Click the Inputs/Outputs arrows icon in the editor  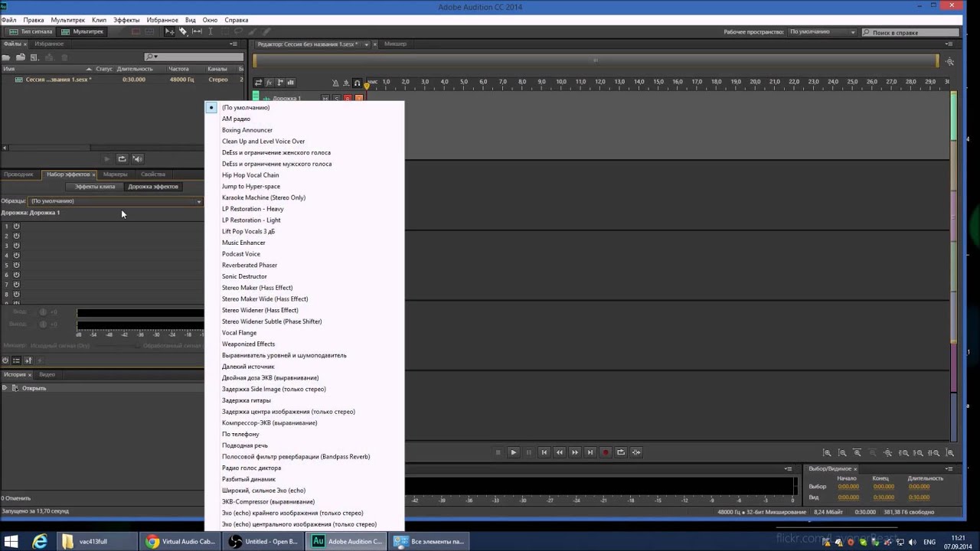258,83
